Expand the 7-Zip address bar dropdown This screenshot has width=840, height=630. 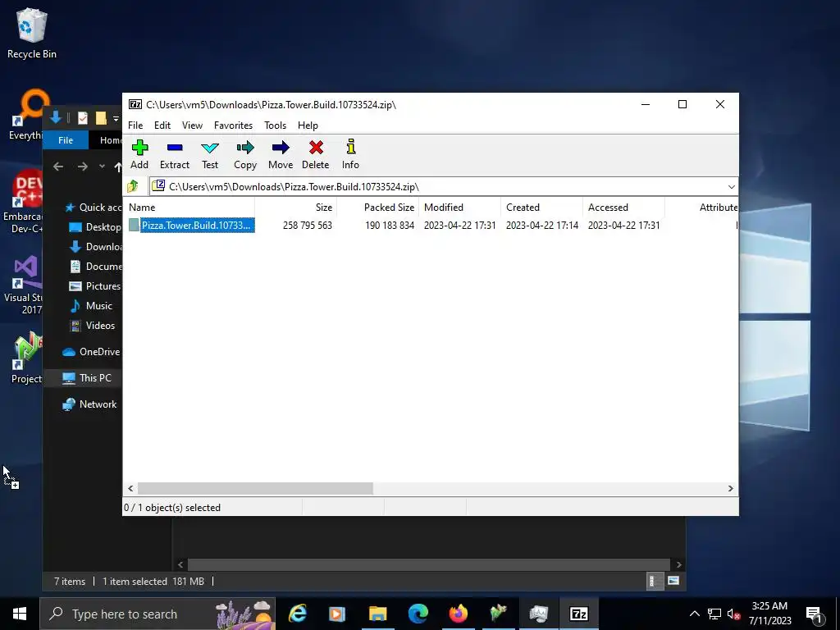point(731,186)
